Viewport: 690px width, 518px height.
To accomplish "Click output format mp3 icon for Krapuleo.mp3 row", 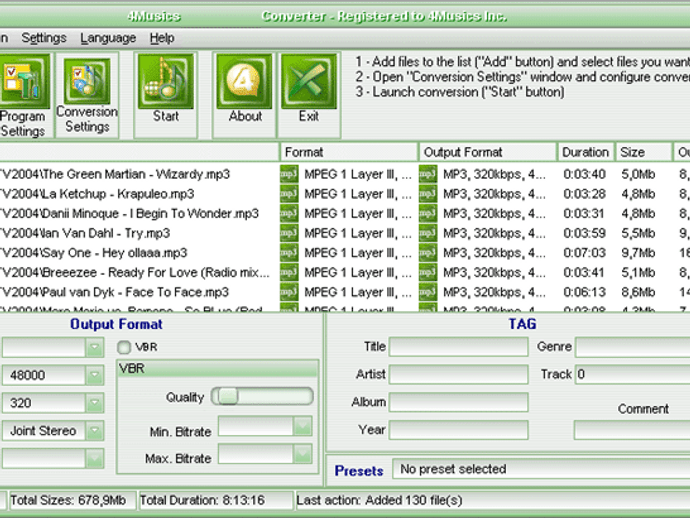I will click(x=428, y=194).
